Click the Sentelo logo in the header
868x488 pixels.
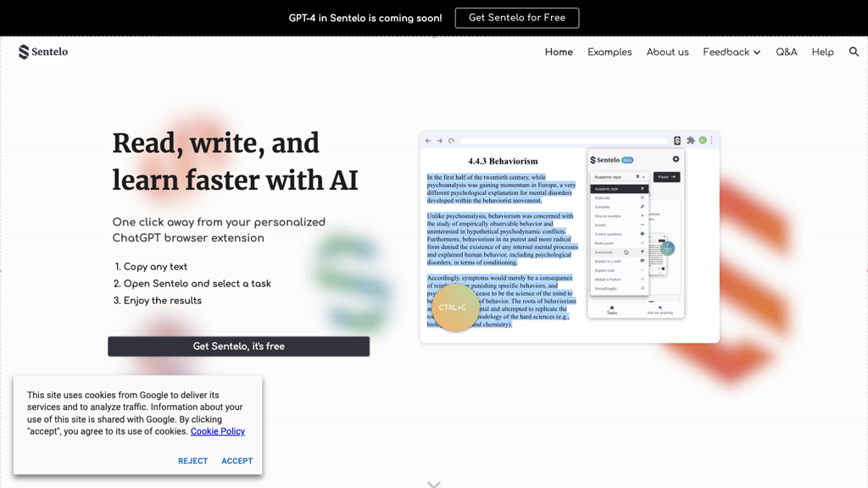[43, 52]
